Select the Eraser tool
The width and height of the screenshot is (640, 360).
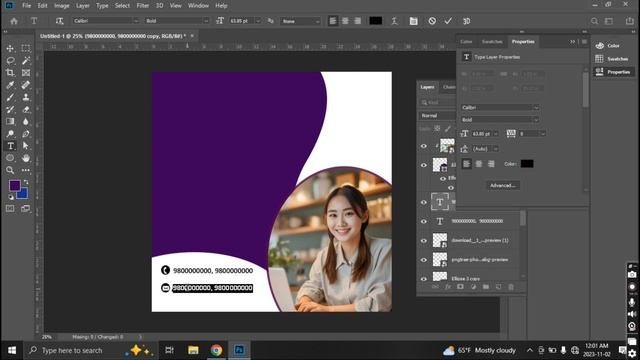click(x=26, y=109)
